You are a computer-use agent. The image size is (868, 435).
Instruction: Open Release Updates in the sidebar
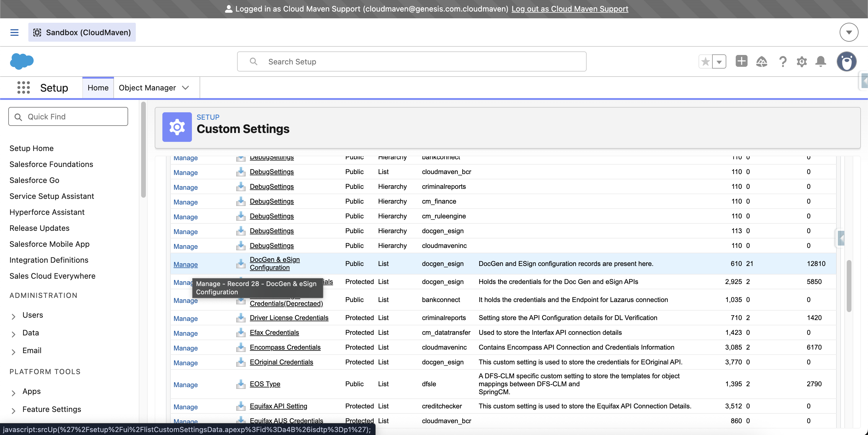point(40,228)
